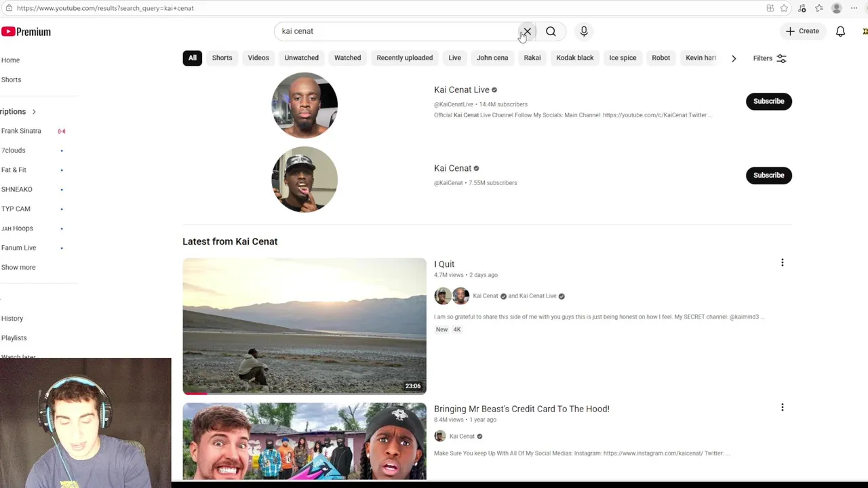Screen dimensions: 868x488
Task: Select the Ice spice filter chip
Action: 623,58
